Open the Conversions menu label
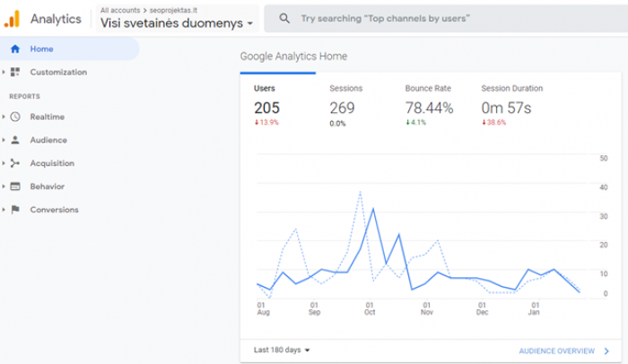This screenshot has width=628, height=364. point(54,210)
